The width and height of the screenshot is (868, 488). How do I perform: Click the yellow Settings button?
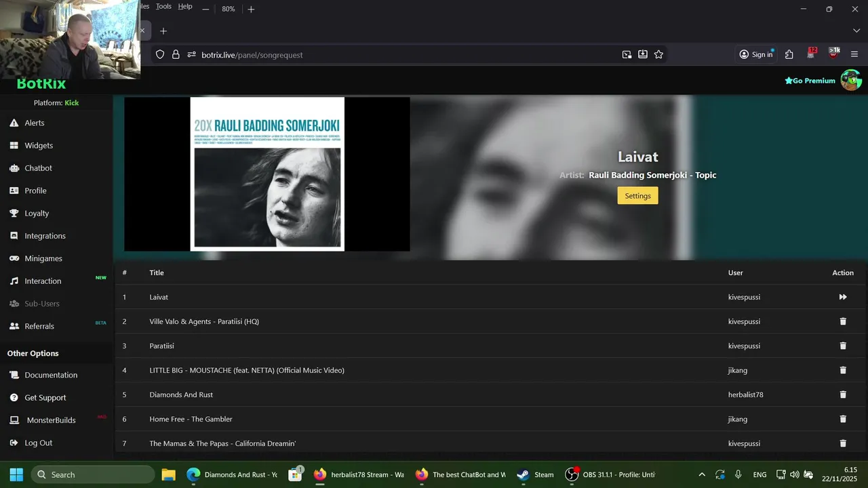pyautogui.click(x=637, y=196)
